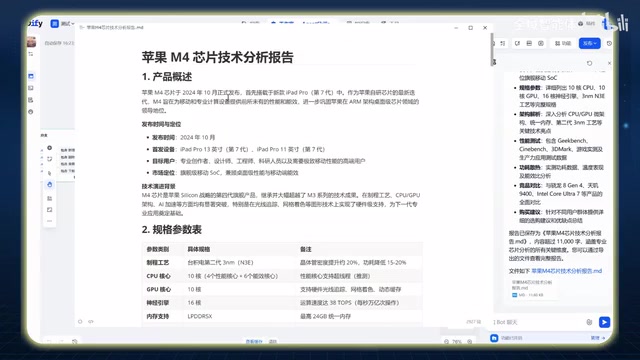Restart the debug chat conversation
Screen dimensions: 640x360
[x=589, y=63]
